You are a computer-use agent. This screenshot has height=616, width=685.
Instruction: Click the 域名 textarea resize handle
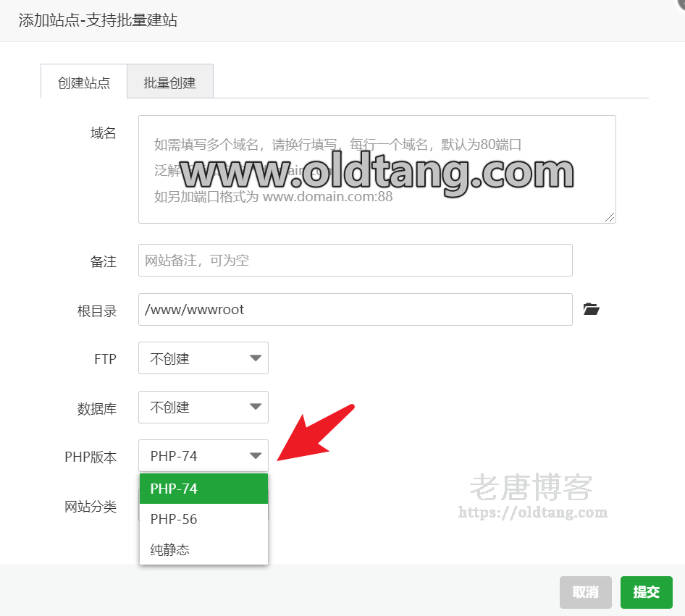610,216
